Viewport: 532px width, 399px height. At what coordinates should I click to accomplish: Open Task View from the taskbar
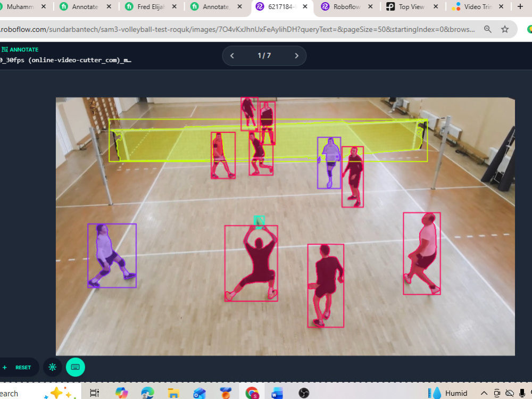pyautogui.click(x=94, y=393)
